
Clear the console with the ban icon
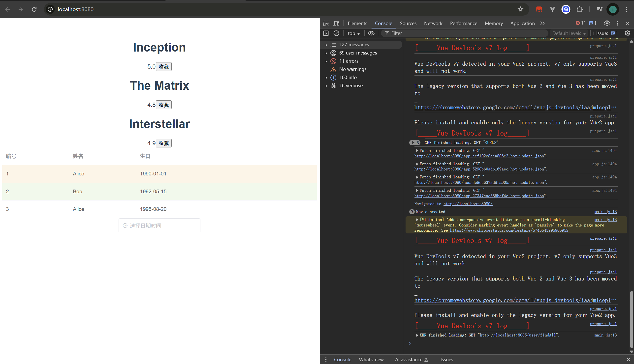tap(336, 33)
